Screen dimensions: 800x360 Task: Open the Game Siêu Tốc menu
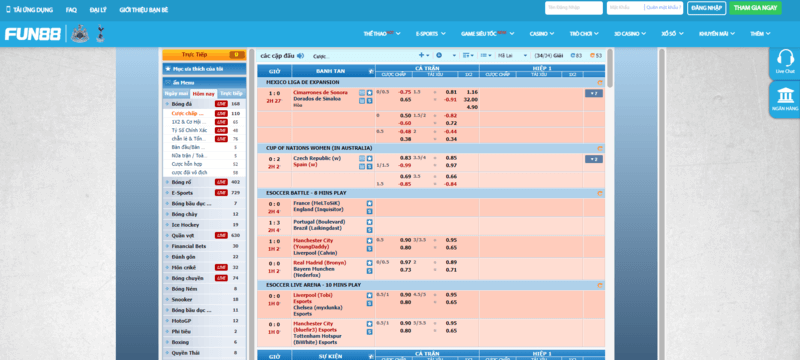coord(487,34)
